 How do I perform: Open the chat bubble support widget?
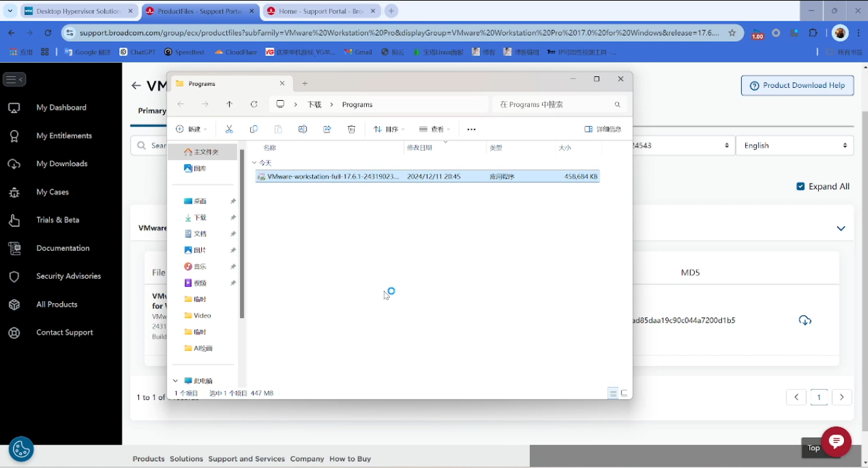click(836, 441)
